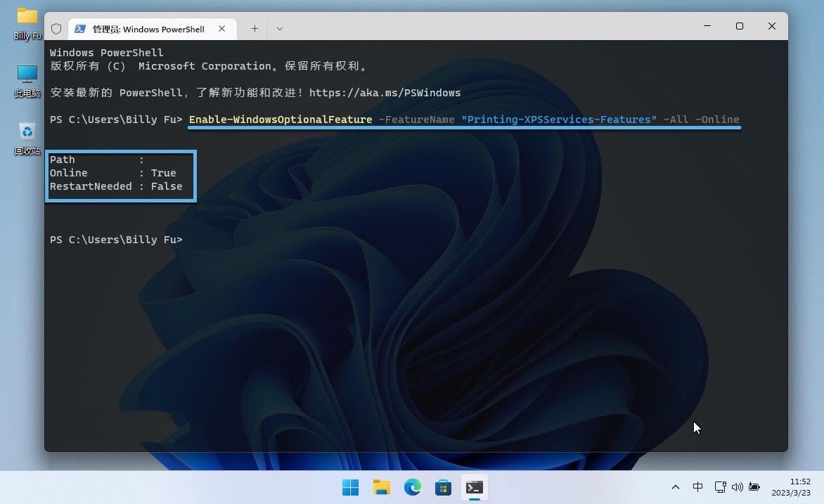Open the 回收站 recycle bin icon

[x=27, y=138]
